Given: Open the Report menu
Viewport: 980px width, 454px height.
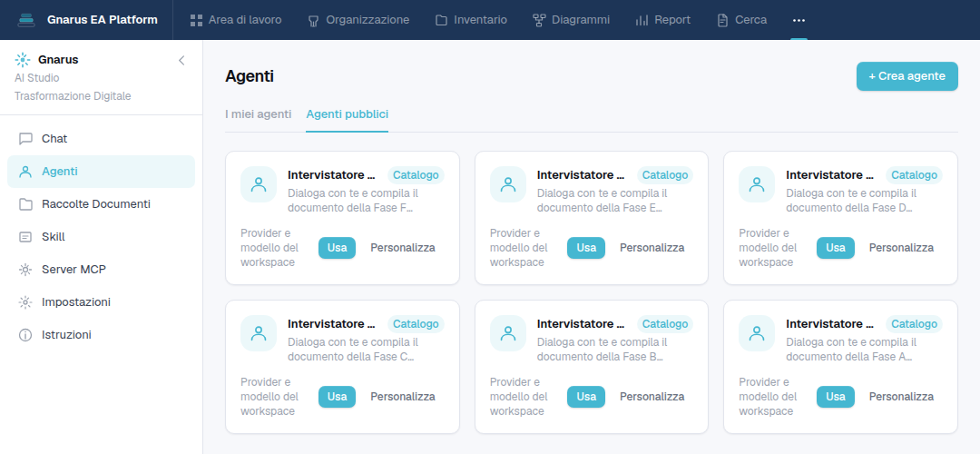Looking at the screenshot, I should click(663, 20).
